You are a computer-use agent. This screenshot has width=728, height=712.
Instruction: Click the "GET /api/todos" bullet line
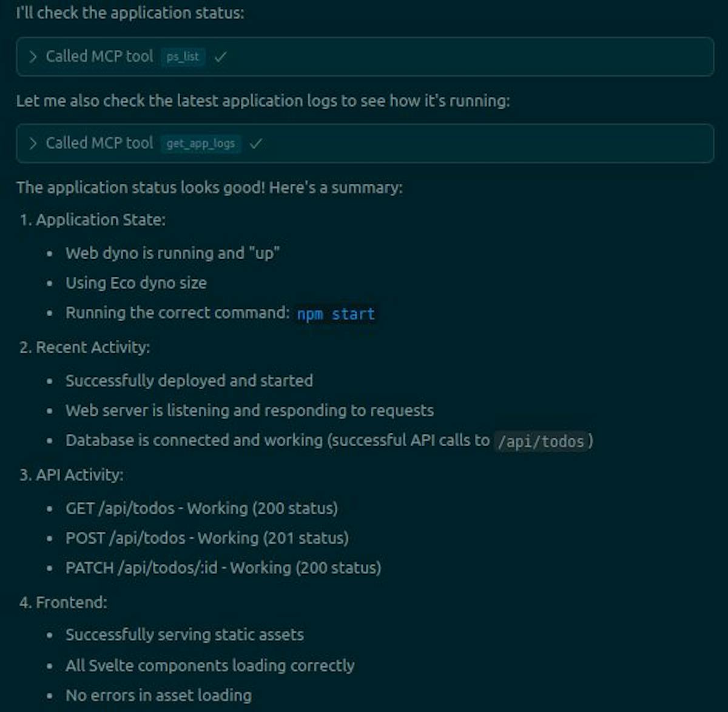coord(201,508)
